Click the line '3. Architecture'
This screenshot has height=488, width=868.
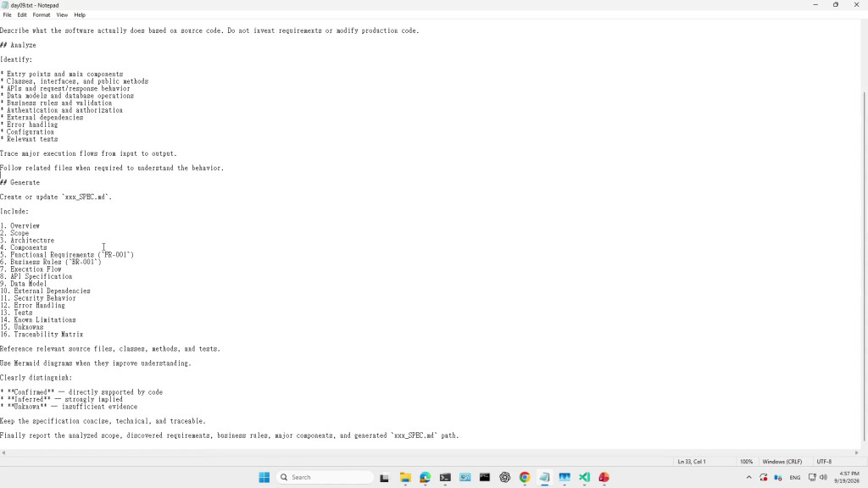[27, 241]
